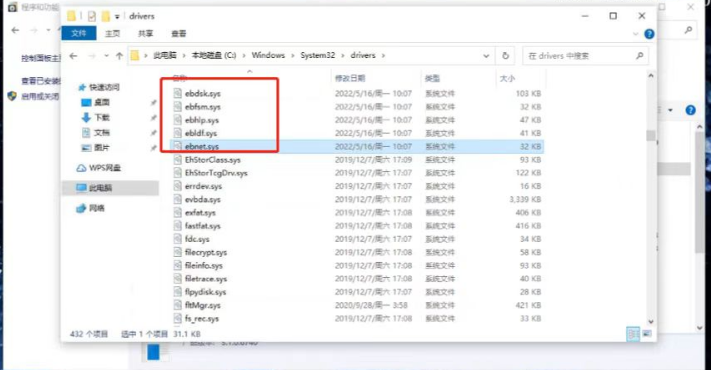This screenshot has width=711, height=370.
Task: Click the file icon beside evbda.sys
Action: [177, 199]
